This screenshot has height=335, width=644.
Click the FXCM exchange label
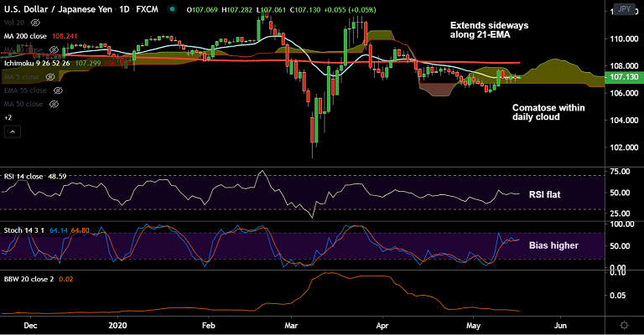(x=147, y=9)
